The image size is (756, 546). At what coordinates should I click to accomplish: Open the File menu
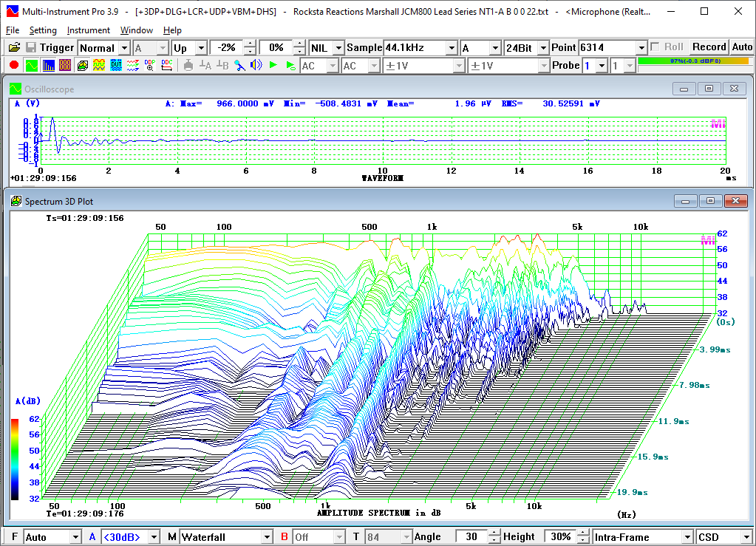tap(13, 30)
